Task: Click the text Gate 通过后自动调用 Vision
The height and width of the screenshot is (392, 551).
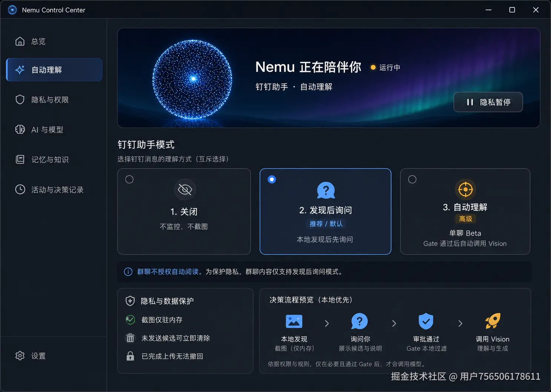Action: pos(465,243)
